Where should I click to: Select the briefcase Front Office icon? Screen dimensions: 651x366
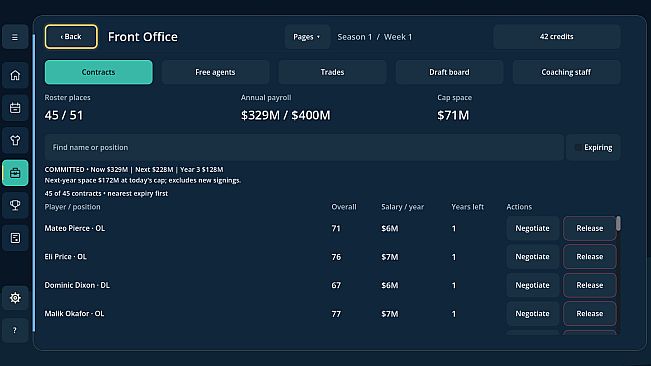(x=15, y=173)
